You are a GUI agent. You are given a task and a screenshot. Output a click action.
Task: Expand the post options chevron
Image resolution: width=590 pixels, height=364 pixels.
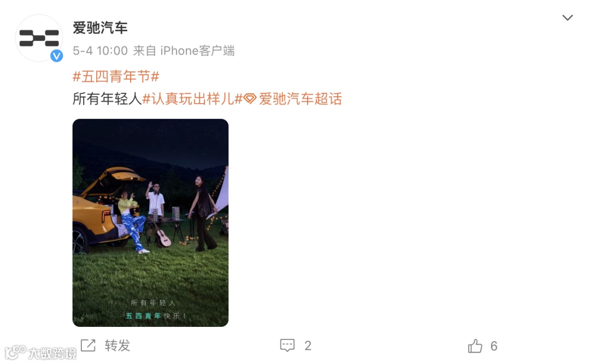[568, 17]
